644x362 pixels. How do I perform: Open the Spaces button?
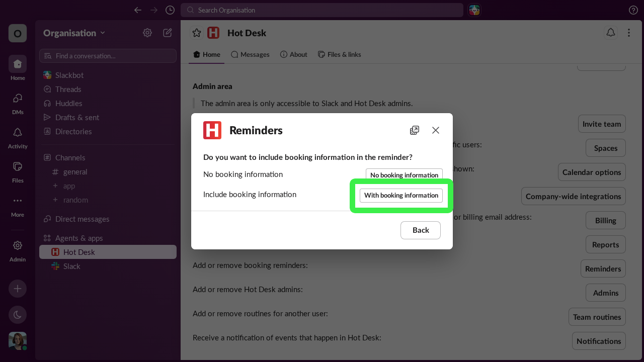[x=606, y=148]
